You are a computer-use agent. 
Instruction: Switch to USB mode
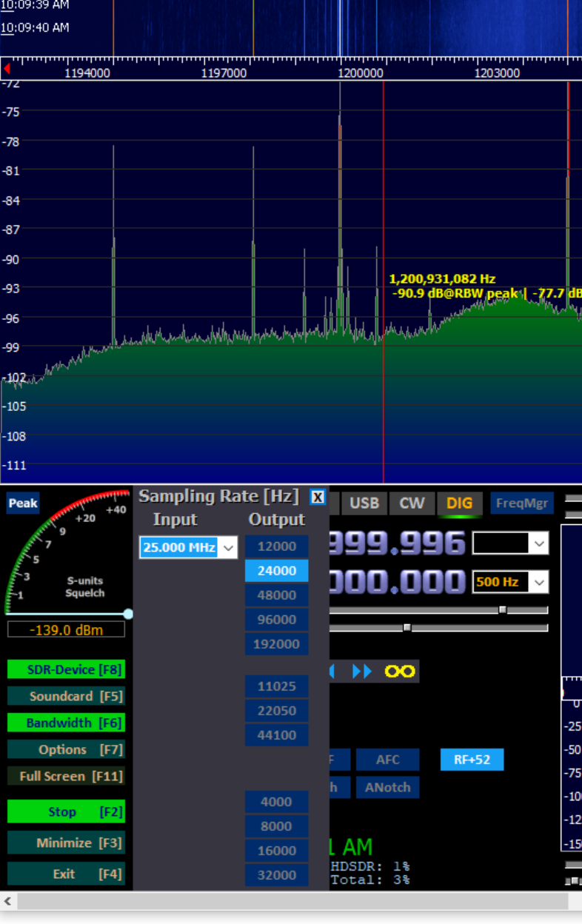[364, 503]
